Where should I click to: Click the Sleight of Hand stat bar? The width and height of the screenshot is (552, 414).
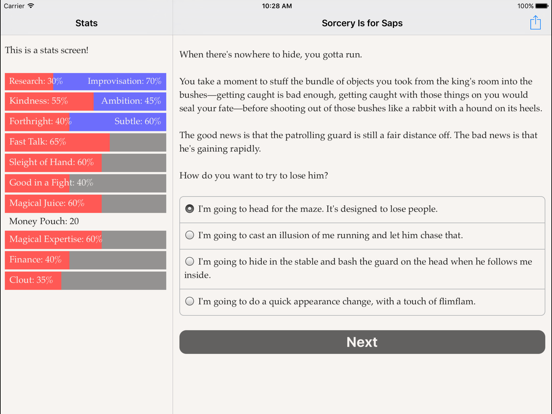tap(86, 163)
